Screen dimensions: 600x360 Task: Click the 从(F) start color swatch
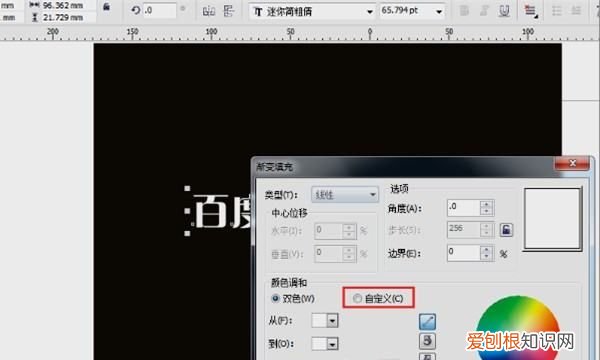pyautogui.click(x=319, y=321)
